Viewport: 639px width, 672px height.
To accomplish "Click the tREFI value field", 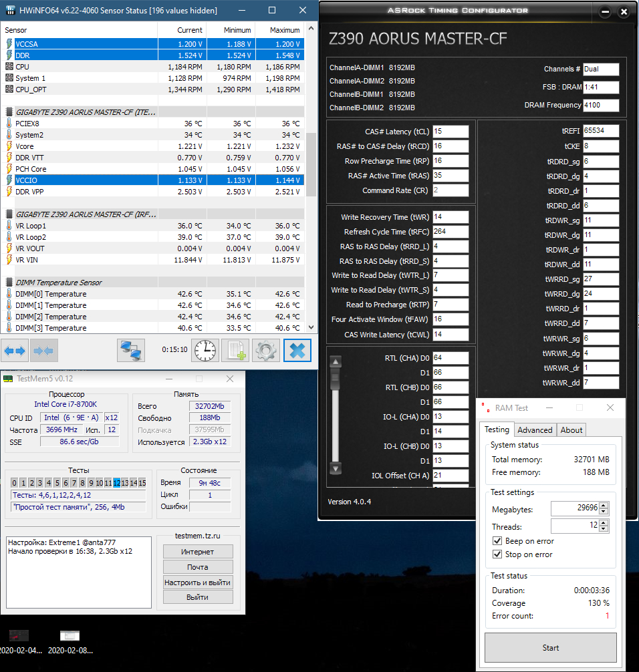I will (x=601, y=131).
